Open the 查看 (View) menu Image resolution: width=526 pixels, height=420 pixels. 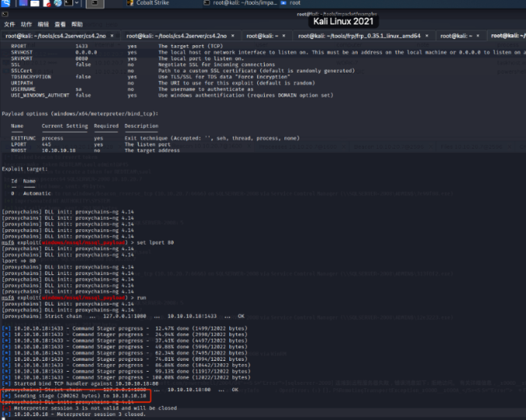(x=60, y=24)
